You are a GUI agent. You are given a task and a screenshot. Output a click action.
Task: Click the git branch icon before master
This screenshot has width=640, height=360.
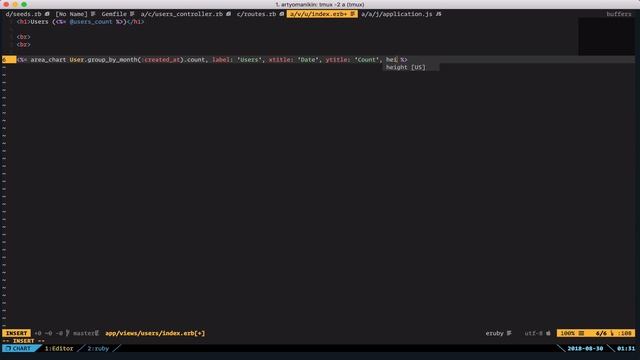click(68, 333)
